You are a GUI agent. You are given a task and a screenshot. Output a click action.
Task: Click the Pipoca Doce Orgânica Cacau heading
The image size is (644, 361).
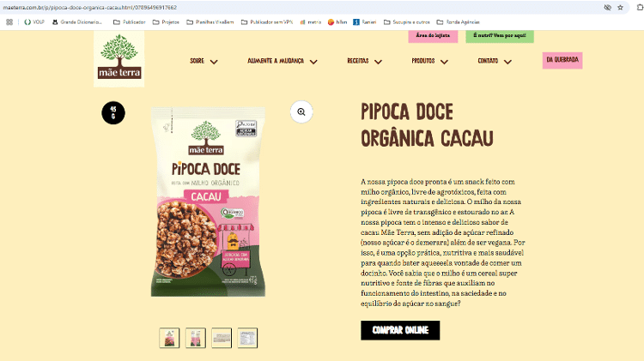427,125
